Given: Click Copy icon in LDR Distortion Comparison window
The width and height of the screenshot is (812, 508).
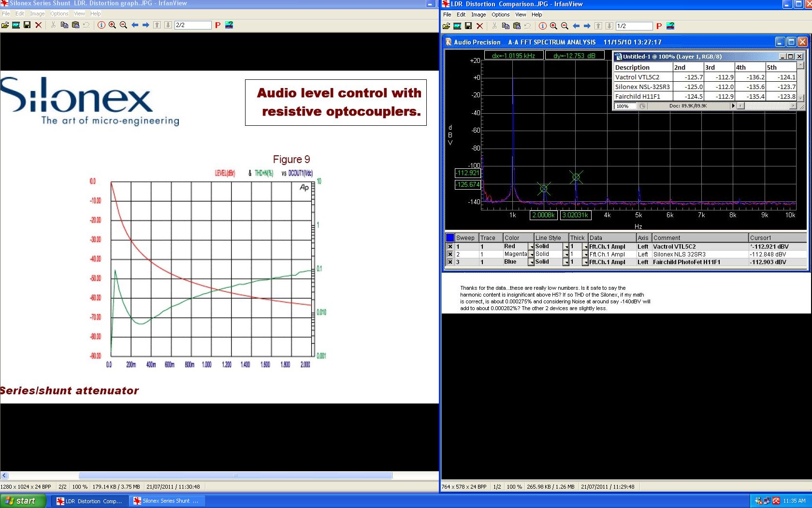Looking at the screenshot, I should tap(506, 26).
